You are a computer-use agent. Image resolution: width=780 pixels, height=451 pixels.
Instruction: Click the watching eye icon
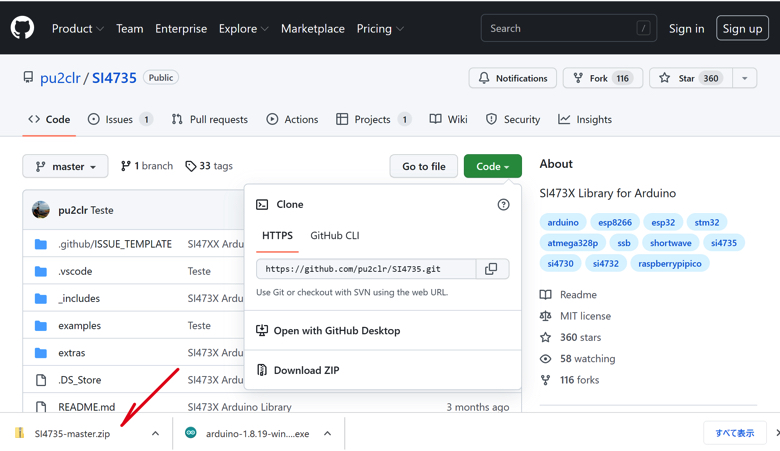pyautogui.click(x=546, y=359)
